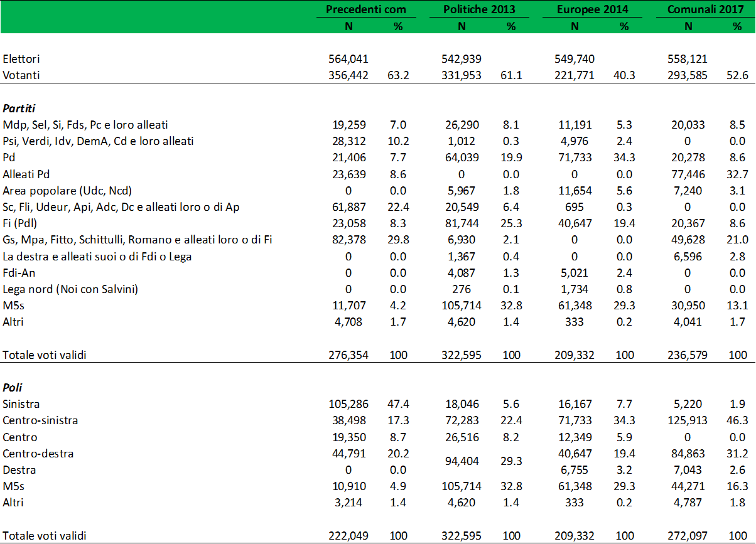Image resolution: width=756 pixels, height=544 pixels.
Task: Click the Elettori value "564,041"
Action: click(348, 59)
